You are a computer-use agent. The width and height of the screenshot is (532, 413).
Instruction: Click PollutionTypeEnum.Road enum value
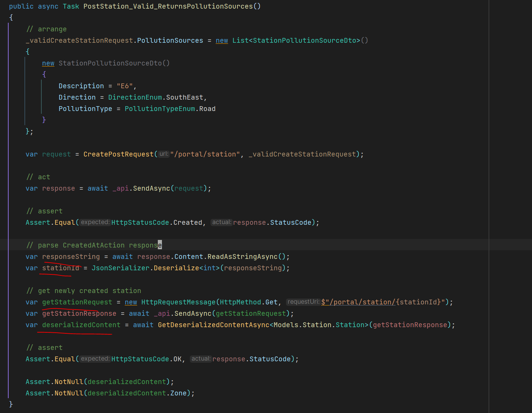(x=170, y=109)
